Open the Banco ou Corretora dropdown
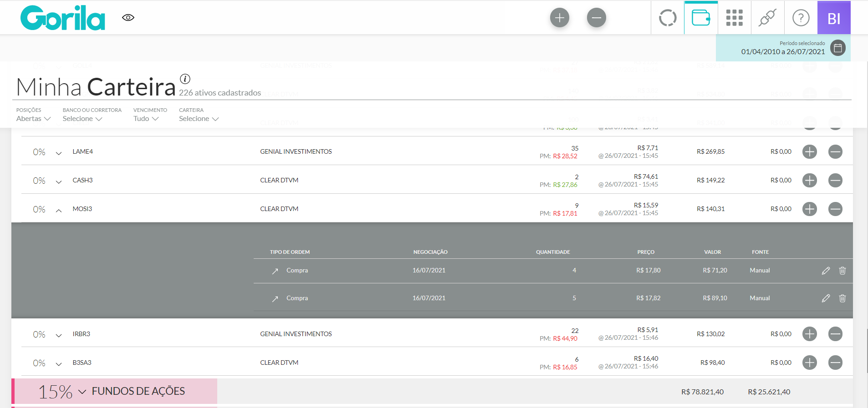This screenshot has height=408, width=868. pos(82,119)
